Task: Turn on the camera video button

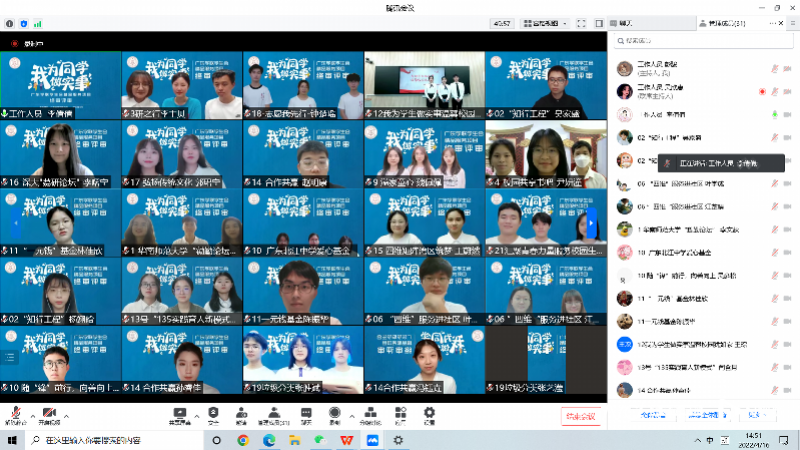Action: 48,416
